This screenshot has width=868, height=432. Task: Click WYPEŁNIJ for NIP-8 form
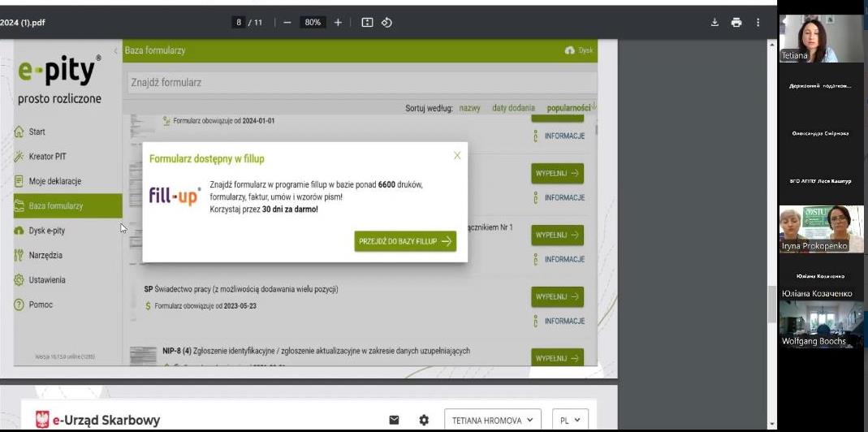[557, 357]
